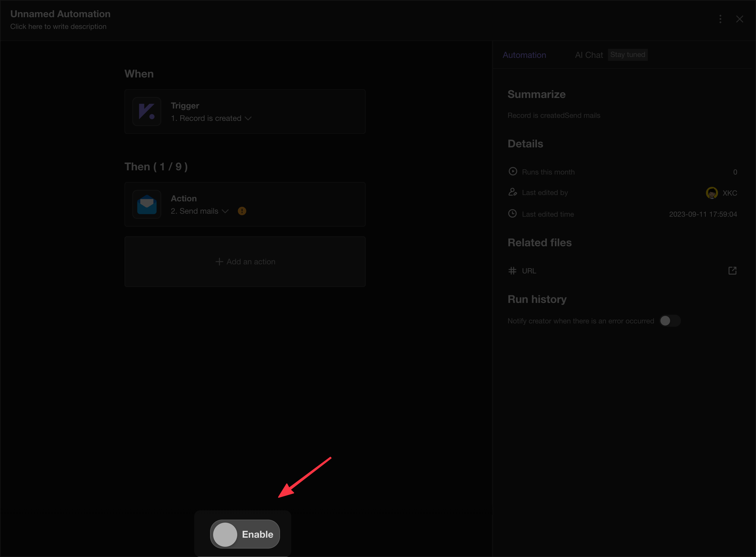This screenshot has height=557, width=756.
Task: Click the description placeholder text field
Action: click(58, 27)
